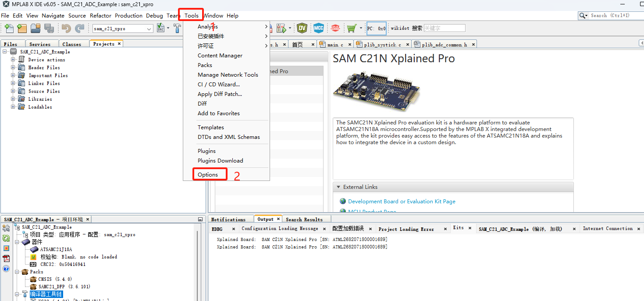Image resolution: width=644 pixels, height=301 pixels.
Task: Click the green shopping cart icon
Action: point(352,28)
